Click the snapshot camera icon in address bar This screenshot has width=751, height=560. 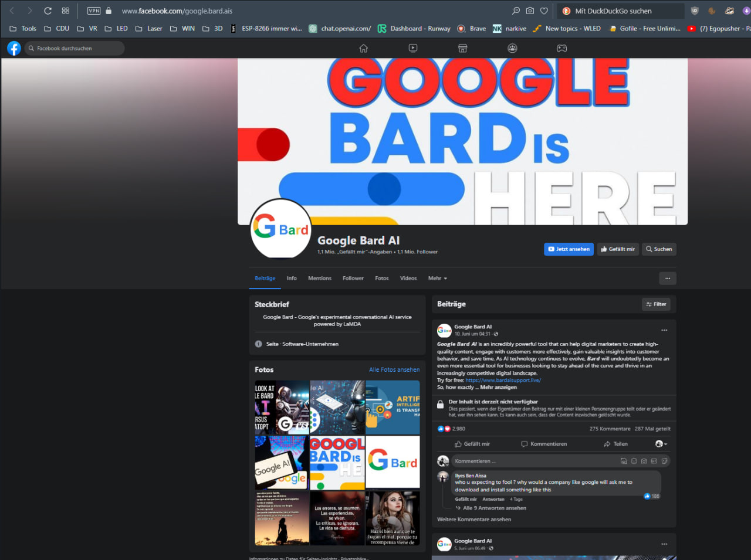pyautogui.click(x=530, y=11)
